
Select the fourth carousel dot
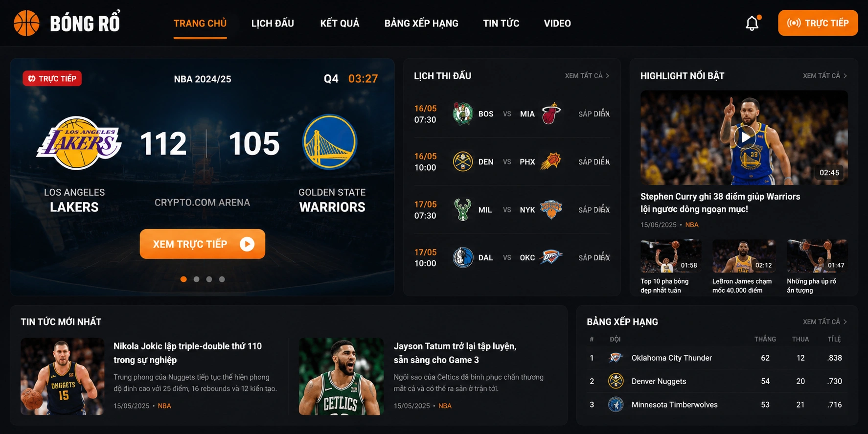pos(222,279)
